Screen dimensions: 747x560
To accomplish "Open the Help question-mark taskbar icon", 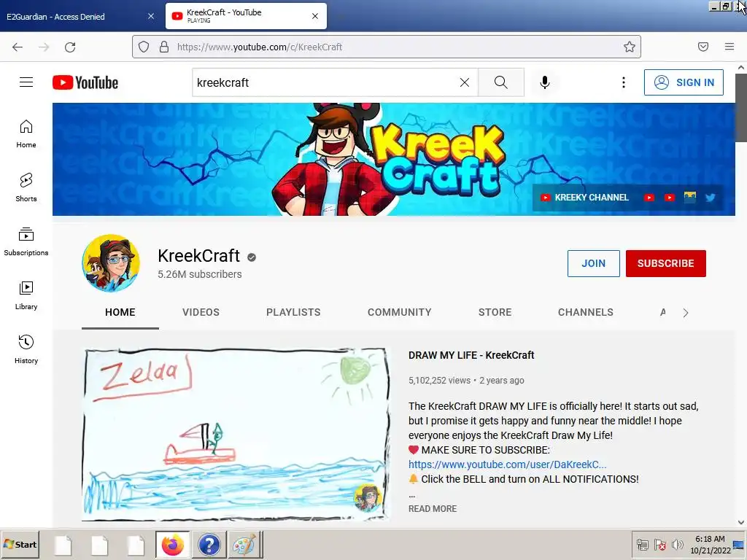I will tap(209, 544).
